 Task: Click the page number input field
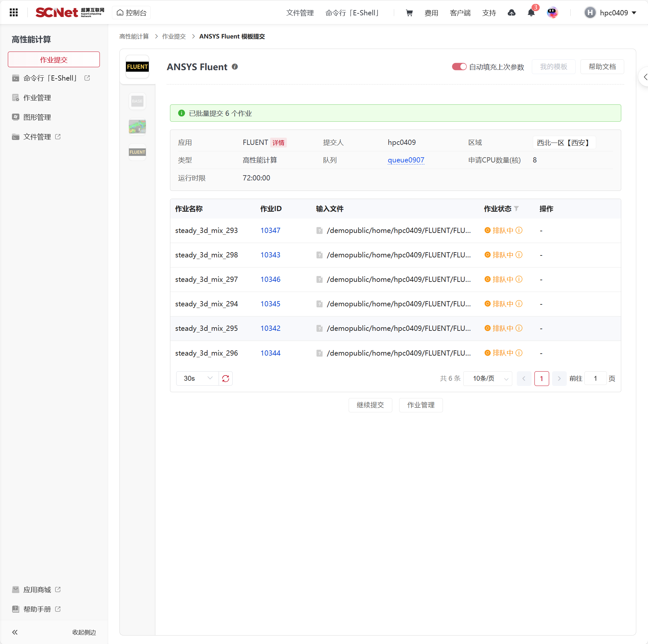click(x=595, y=379)
